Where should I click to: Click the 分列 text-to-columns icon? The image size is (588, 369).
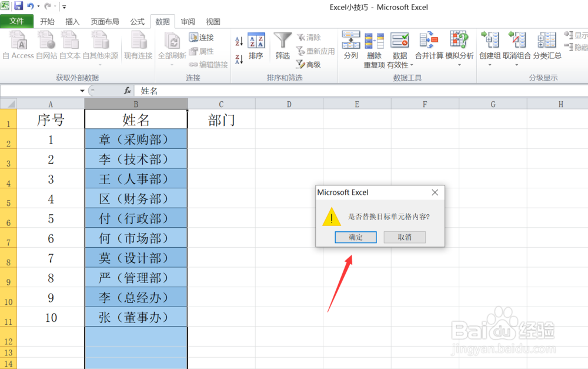click(x=351, y=44)
